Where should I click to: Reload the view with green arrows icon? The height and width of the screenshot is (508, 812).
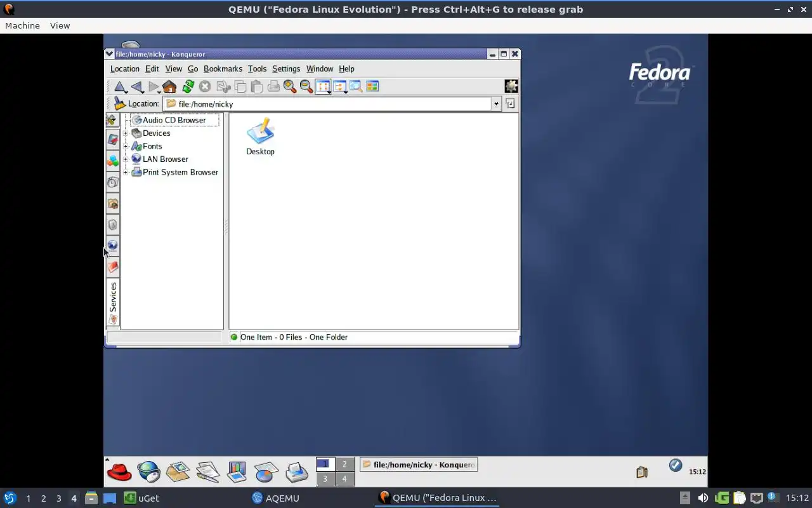(188, 86)
